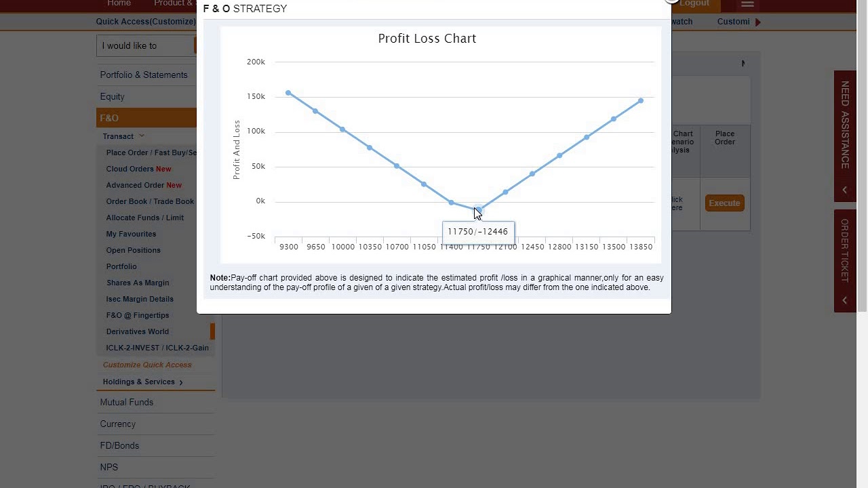Click the 9300 data point on chart
868x488 pixels.
click(x=288, y=93)
